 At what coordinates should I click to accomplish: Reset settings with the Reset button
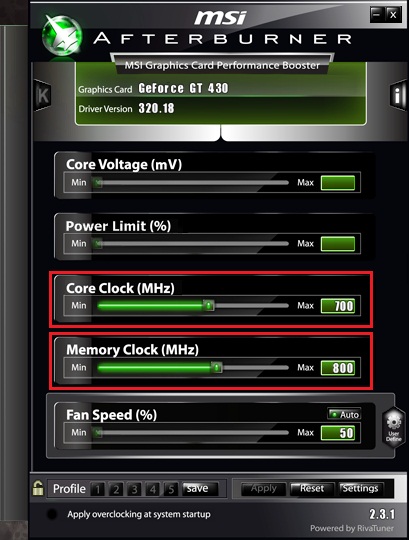[312, 489]
